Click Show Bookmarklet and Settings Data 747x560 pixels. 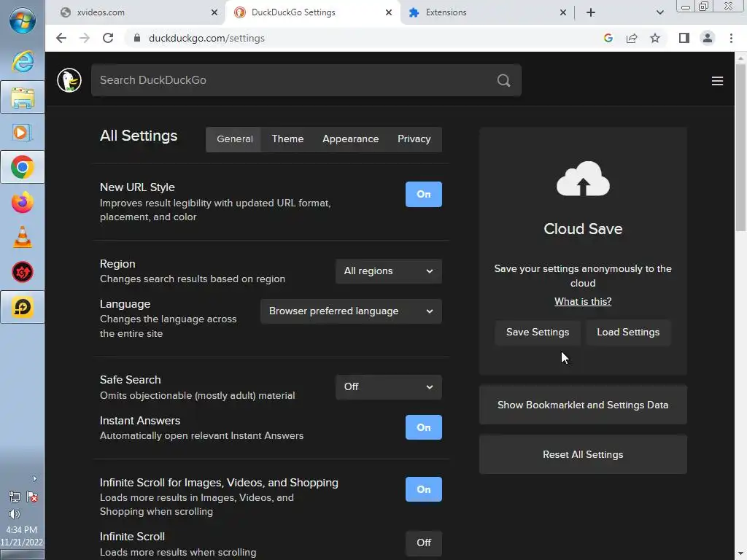point(583,405)
